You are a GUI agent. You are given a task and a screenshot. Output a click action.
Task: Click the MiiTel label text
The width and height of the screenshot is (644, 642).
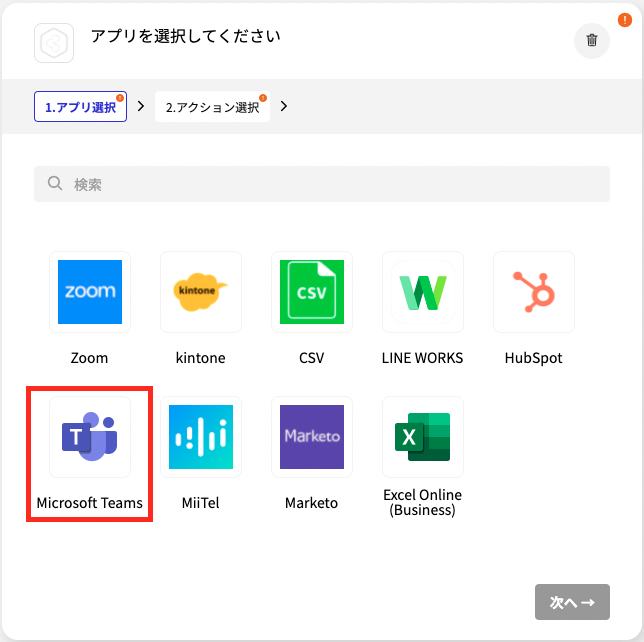200,503
